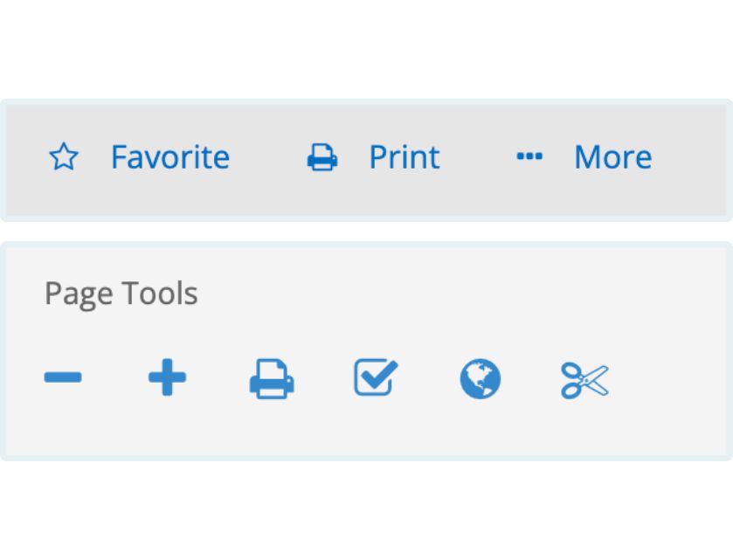Click the Print text link

404,158
